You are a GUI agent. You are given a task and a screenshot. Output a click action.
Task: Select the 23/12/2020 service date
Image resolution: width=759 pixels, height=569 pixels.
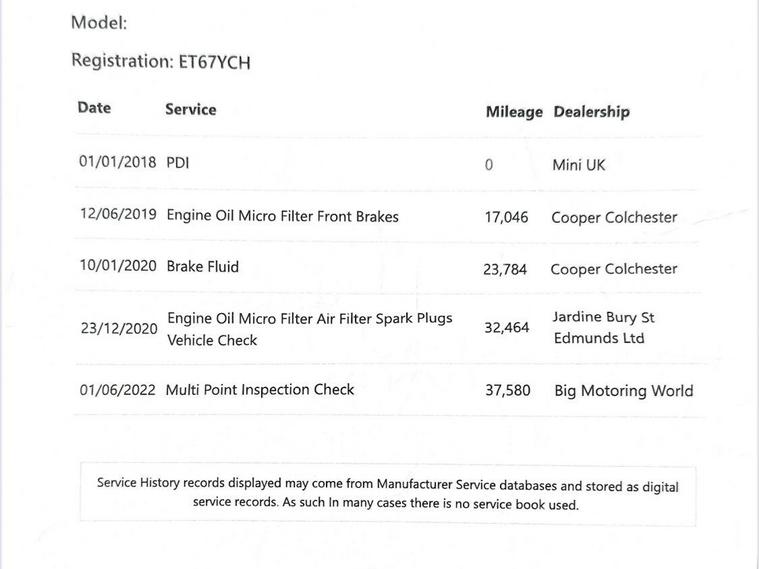(x=119, y=328)
